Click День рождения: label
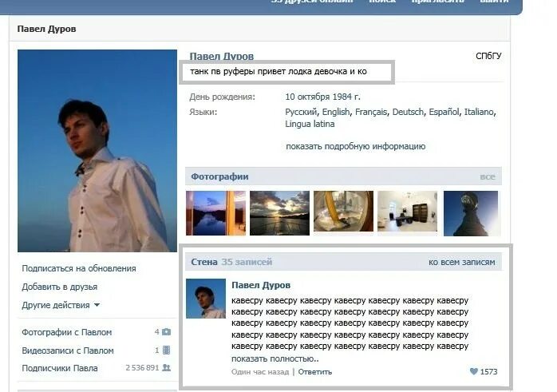Viewport: 557px width, 392px height. (222, 97)
